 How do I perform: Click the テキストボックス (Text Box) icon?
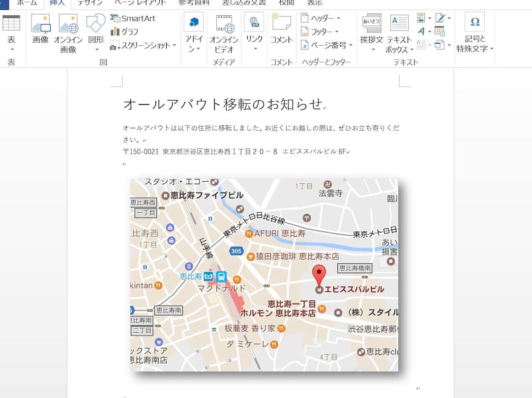point(399,34)
